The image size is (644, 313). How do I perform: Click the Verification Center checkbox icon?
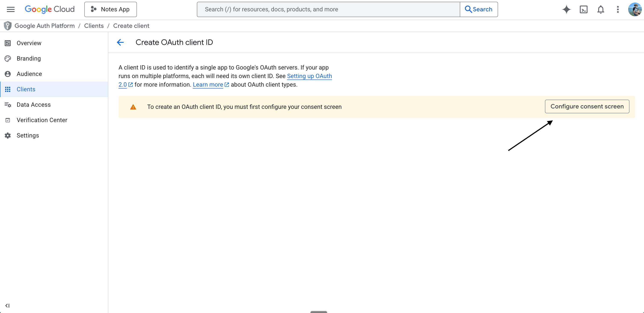(x=8, y=120)
